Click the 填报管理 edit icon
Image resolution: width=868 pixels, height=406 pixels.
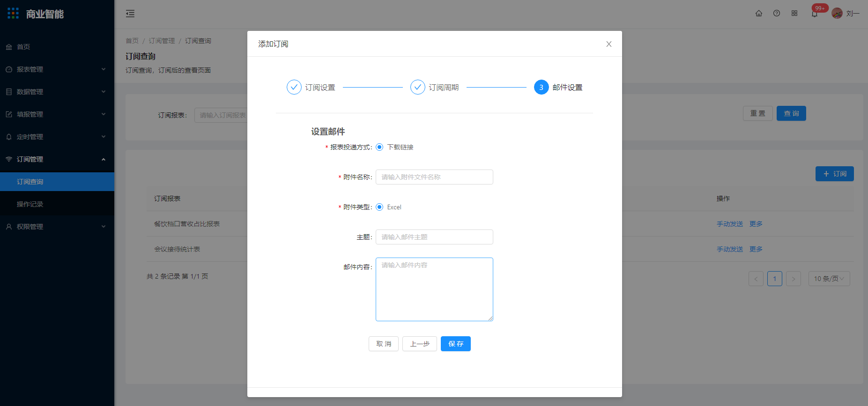click(9, 114)
